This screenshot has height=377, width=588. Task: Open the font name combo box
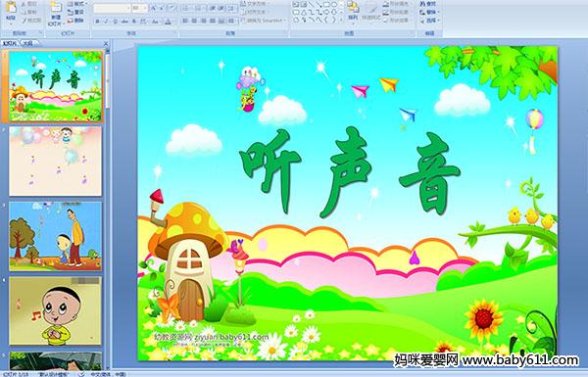point(112,8)
